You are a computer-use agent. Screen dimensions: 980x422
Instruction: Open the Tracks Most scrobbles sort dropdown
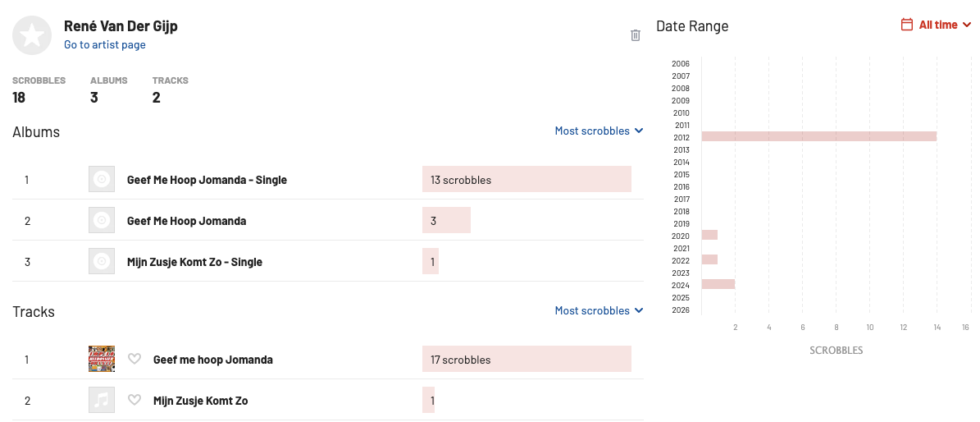(599, 310)
